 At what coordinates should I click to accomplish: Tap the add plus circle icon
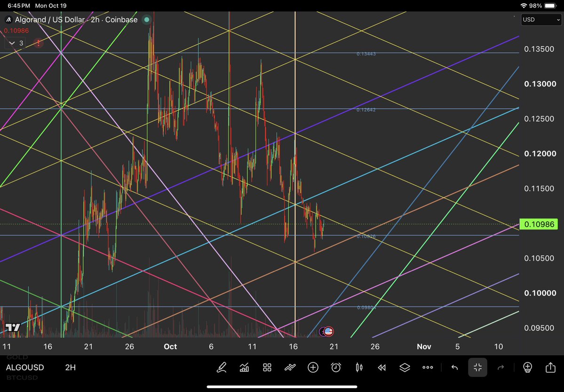[x=313, y=367]
